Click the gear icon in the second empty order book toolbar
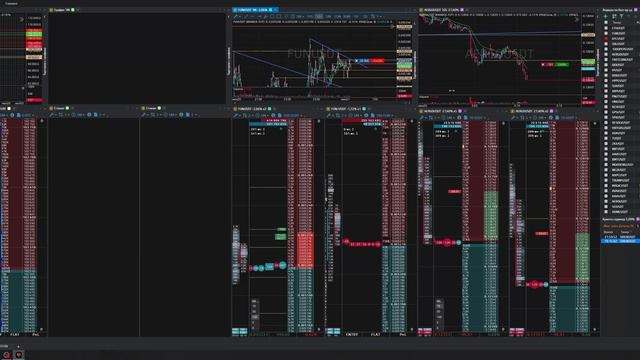The image size is (640, 360). (x=181, y=115)
